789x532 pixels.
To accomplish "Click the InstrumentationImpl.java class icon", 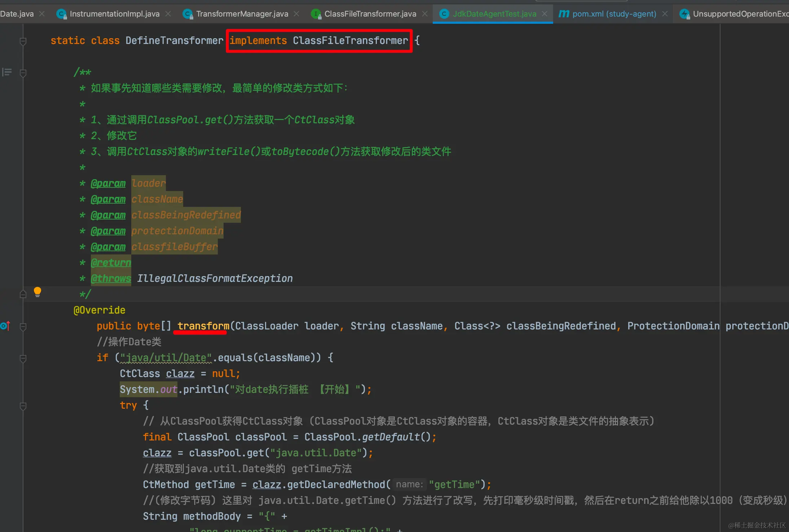I will [x=61, y=14].
